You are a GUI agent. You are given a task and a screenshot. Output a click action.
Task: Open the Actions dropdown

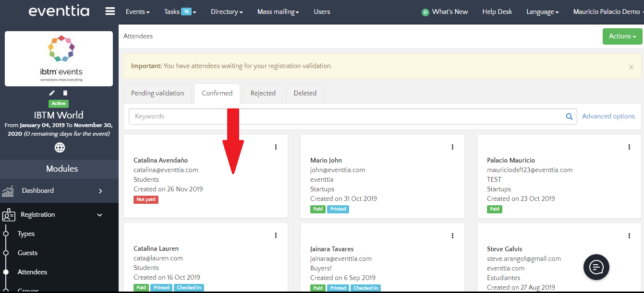[x=622, y=36]
